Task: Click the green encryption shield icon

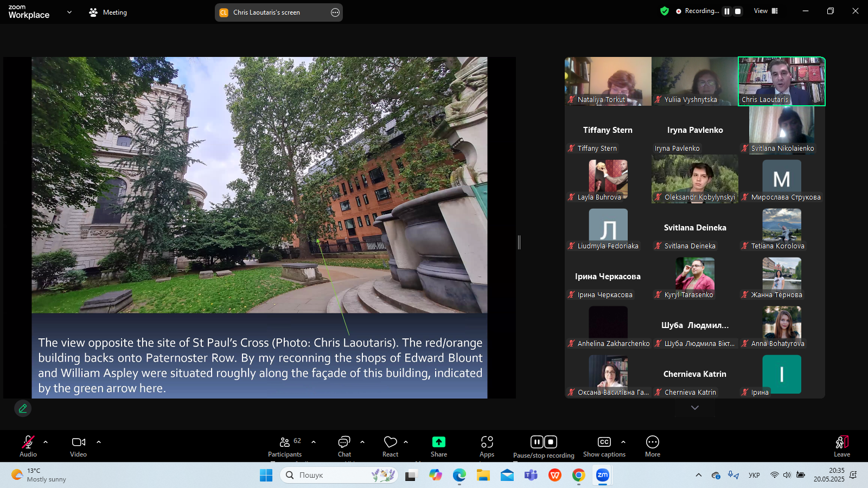Action: (664, 11)
